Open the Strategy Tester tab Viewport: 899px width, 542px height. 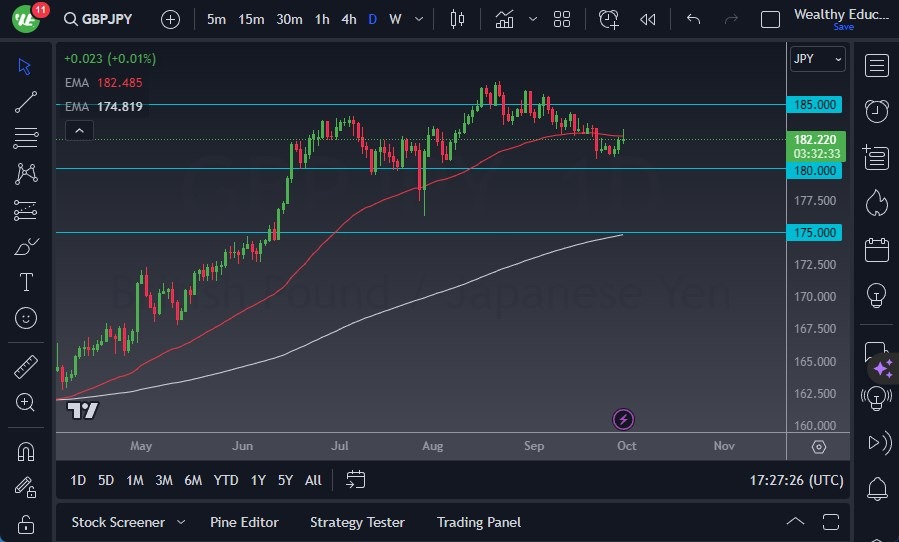point(357,522)
